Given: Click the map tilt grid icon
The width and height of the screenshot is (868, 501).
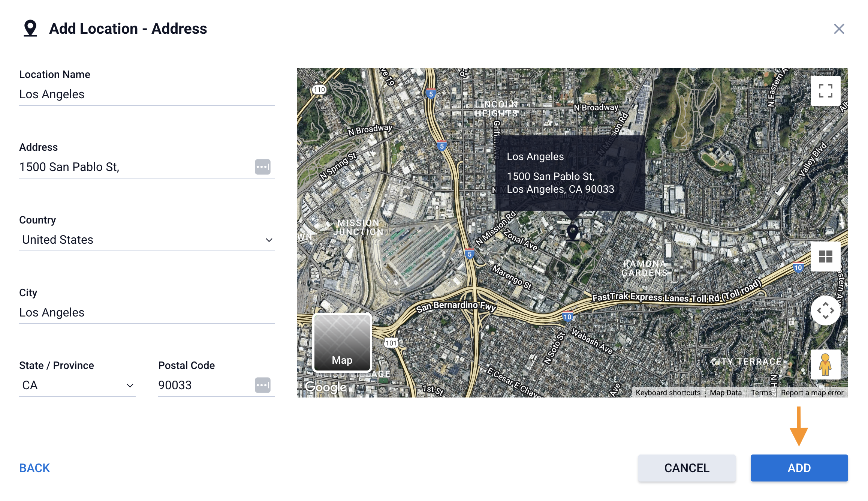Looking at the screenshot, I should (825, 256).
